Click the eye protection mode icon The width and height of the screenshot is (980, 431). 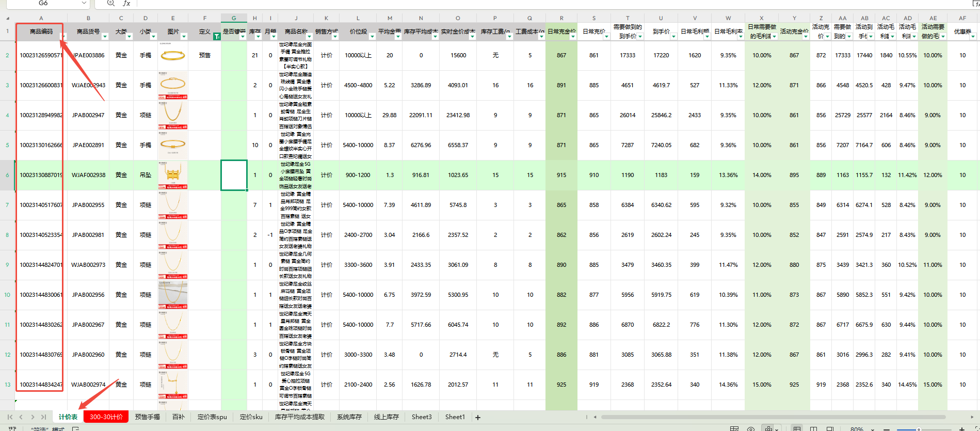pyautogui.click(x=751, y=428)
